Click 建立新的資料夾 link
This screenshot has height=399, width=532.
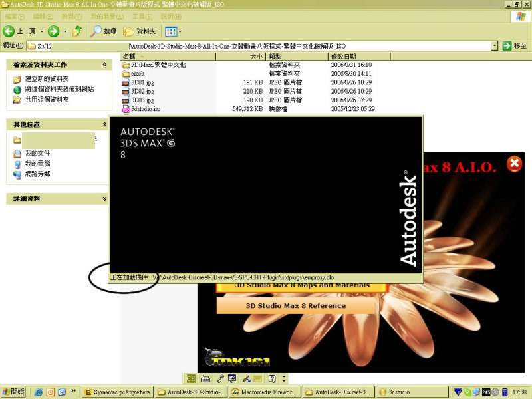point(47,79)
